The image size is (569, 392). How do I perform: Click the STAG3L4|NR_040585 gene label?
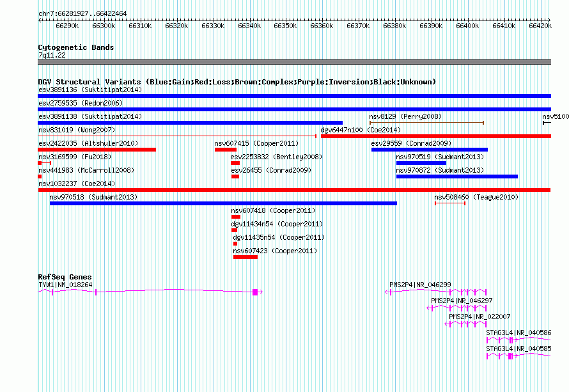519,349
